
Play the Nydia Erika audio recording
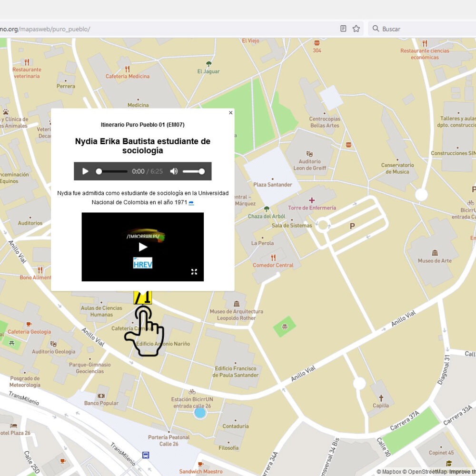coord(85,171)
